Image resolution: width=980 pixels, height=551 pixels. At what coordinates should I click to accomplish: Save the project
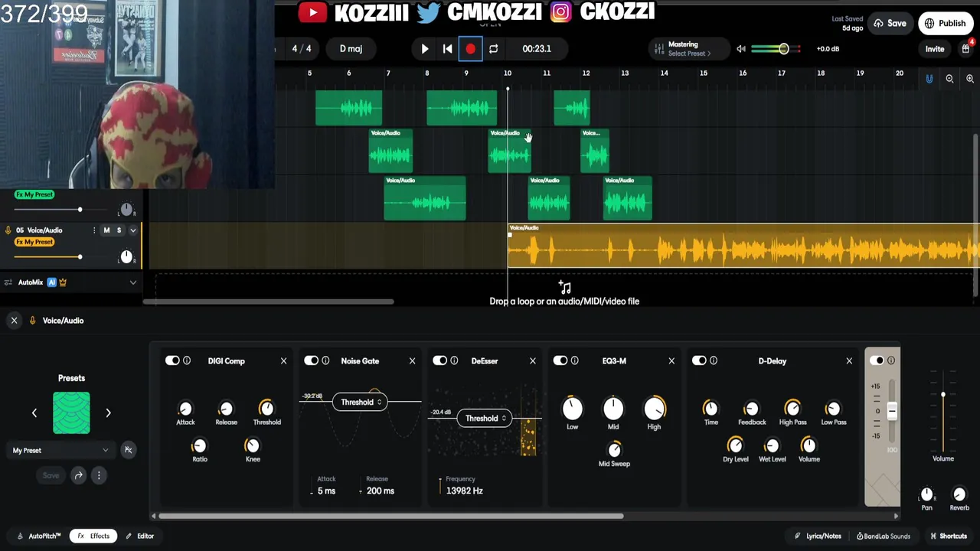pos(890,23)
